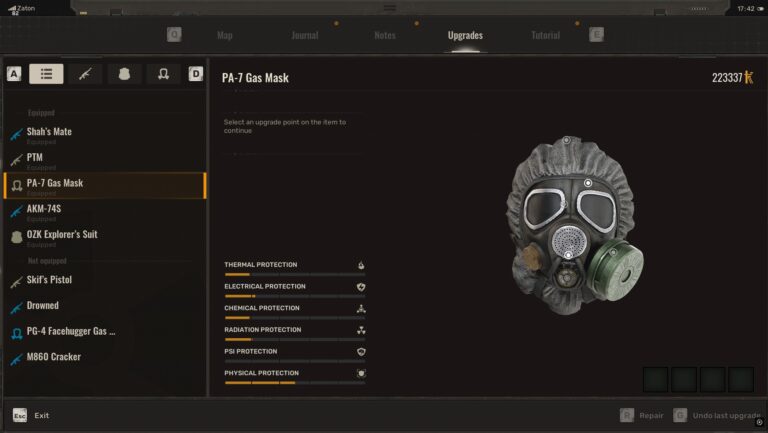Open the Notes tab
The width and height of the screenshot is (768, 433).
tap(385, 35)
